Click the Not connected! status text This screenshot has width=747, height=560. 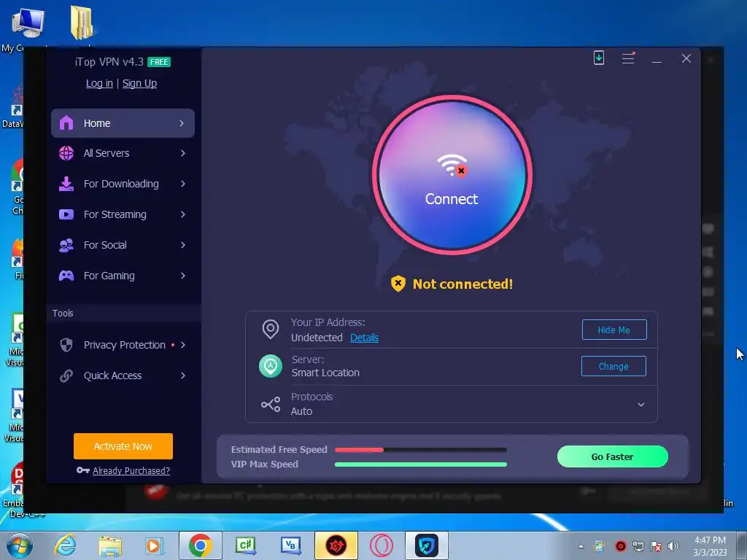pyautogui.click(x=462, y=284)
